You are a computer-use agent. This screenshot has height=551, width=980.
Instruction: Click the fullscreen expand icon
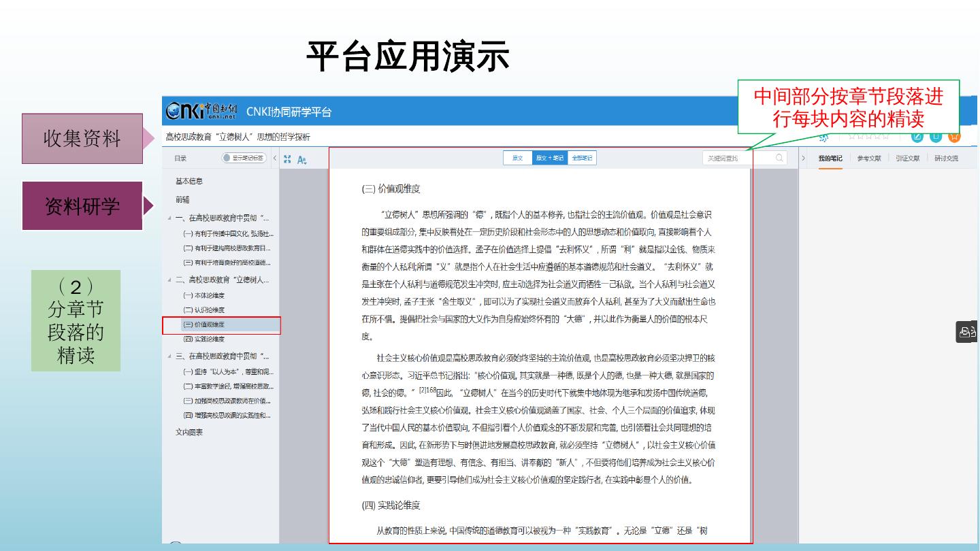pyautogui.click(x=287, y=158)
